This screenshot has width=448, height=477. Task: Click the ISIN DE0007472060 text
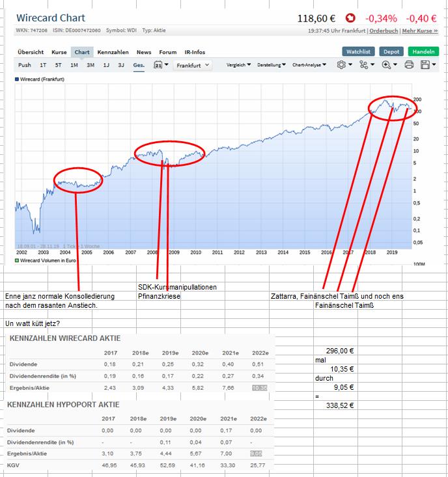[77, 31]
